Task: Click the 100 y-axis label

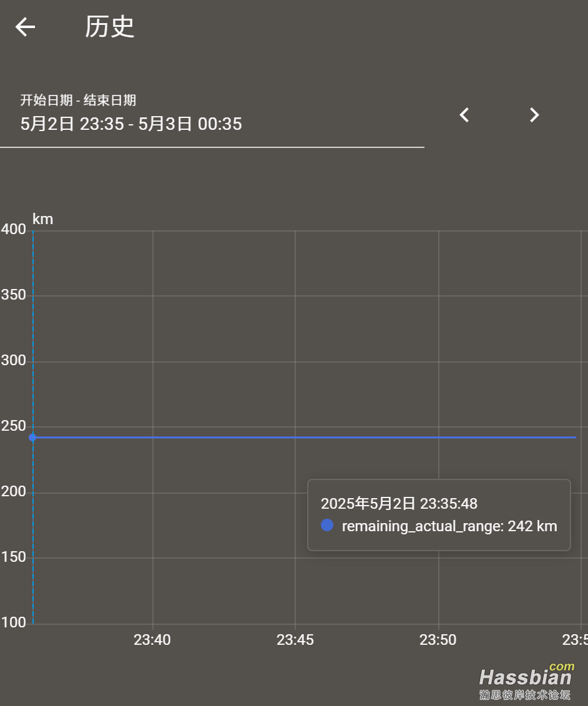Action: pyautogui.click(x=14, y=622)
